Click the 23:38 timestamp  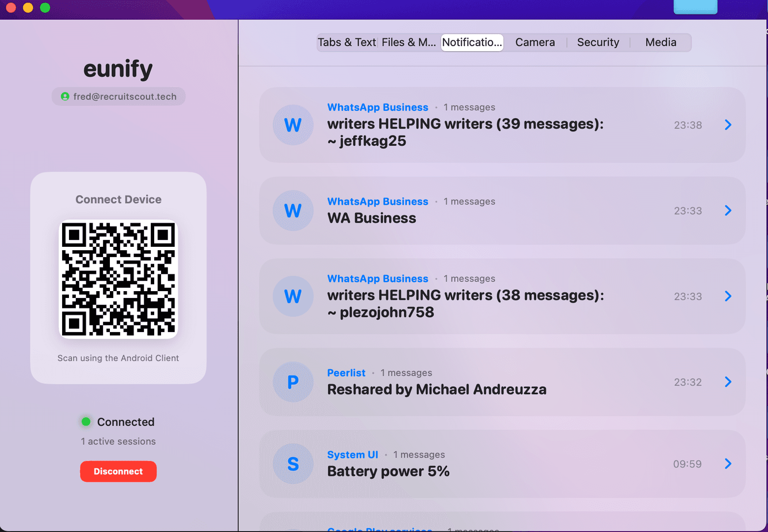point(688,125)
